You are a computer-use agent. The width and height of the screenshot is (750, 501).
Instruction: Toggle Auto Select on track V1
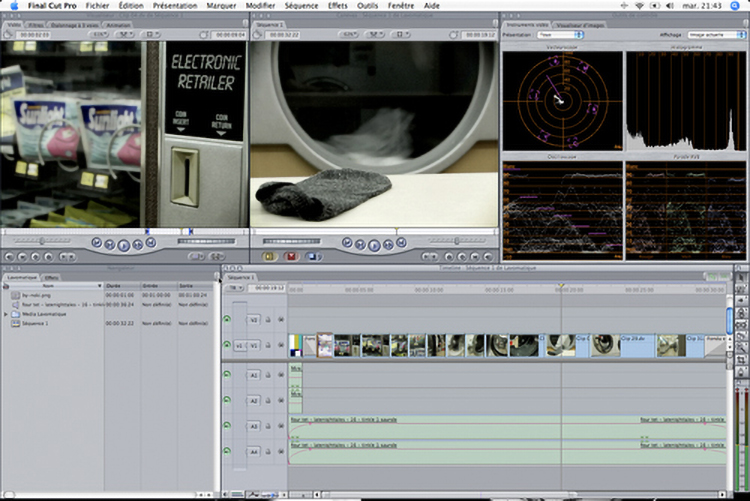(281, 345)
